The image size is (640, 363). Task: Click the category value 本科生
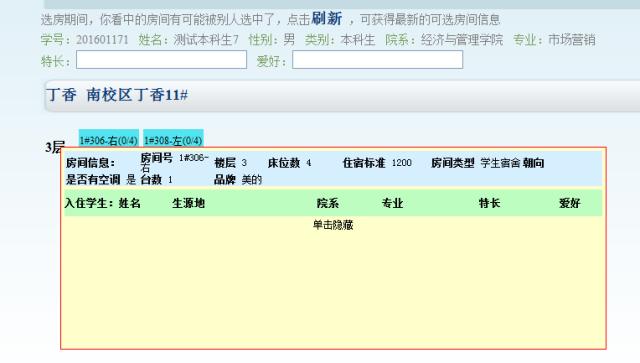click(x=358, y=40)
